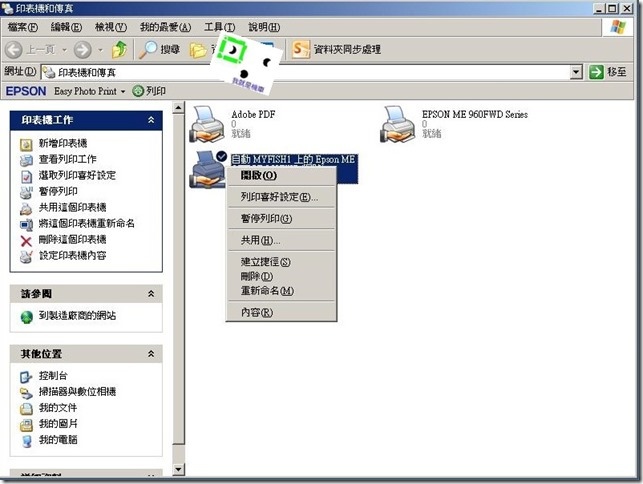Click the 暫停列印 printer icon in sidebar
Image resolution: width=643 pixels, height=484 pixels.
tap(26, 192)
